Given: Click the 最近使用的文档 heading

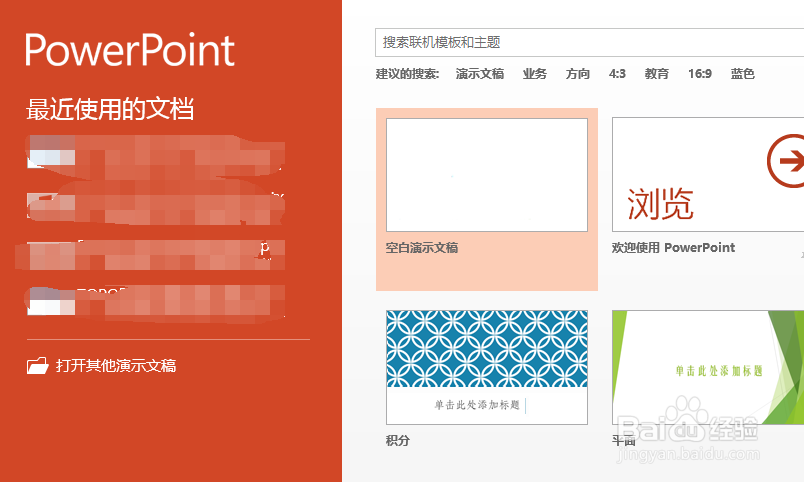Looking at the screenshot, I should coord(110,109).
